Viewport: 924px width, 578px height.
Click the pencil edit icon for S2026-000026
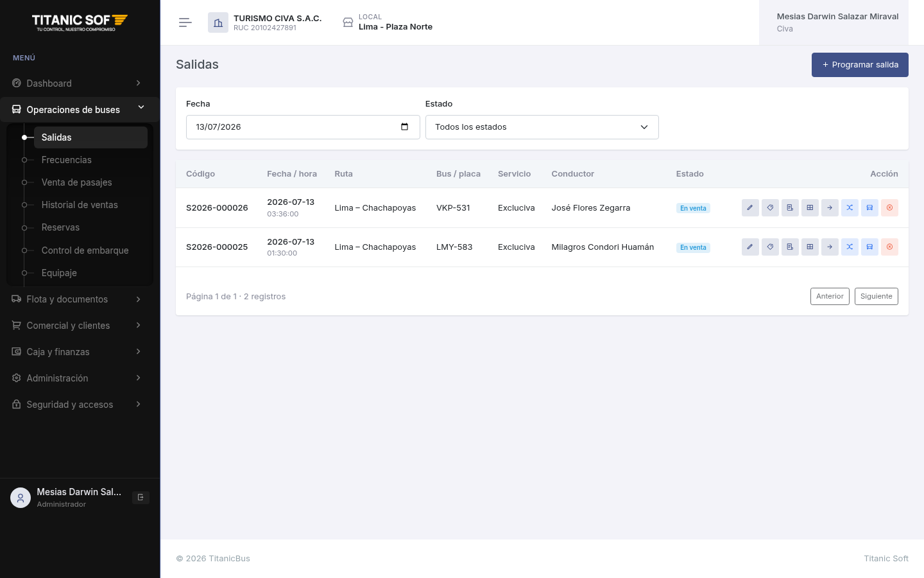click(750, 208)
